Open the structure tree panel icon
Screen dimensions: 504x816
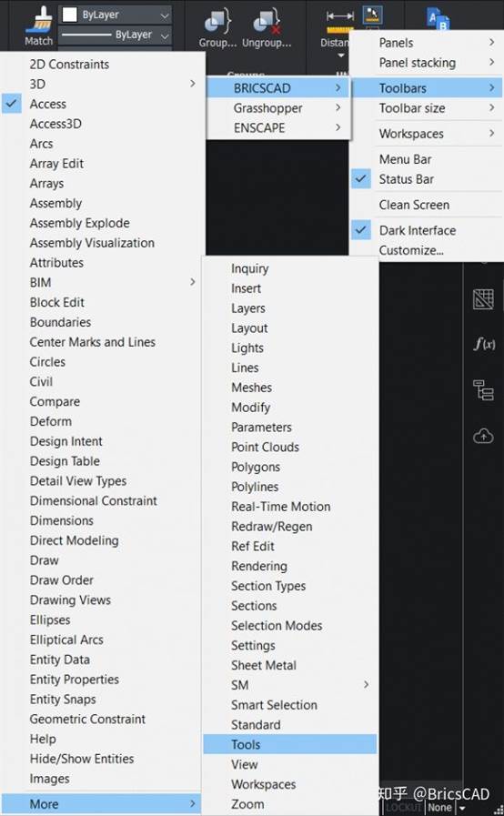[483, 389]
